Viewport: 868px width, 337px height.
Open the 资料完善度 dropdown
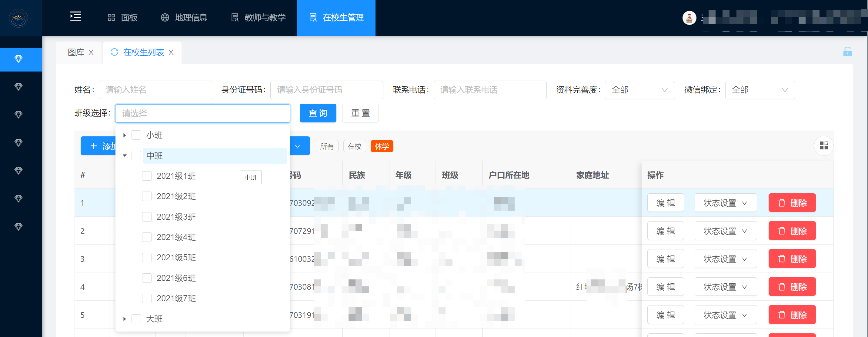(639, 90)
